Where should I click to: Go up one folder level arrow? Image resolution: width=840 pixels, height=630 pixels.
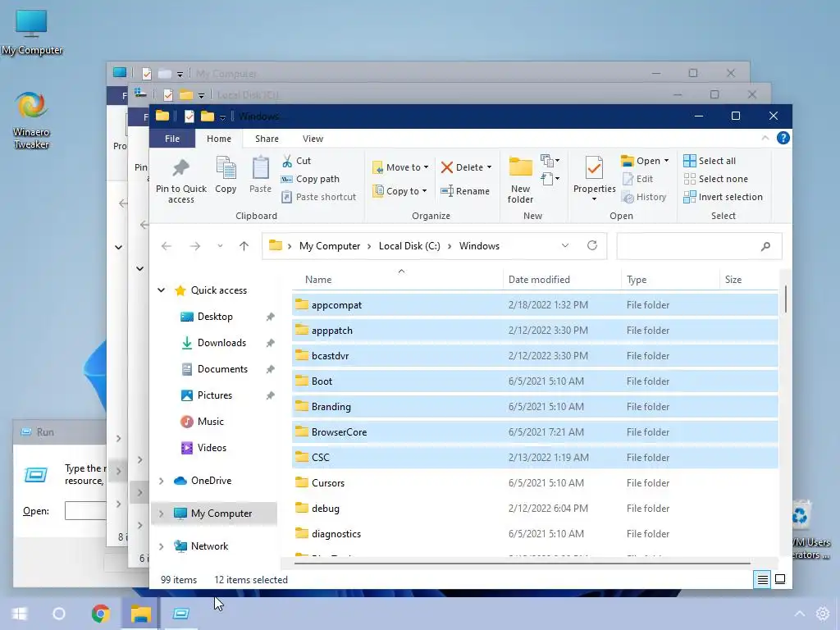(244, 246)
